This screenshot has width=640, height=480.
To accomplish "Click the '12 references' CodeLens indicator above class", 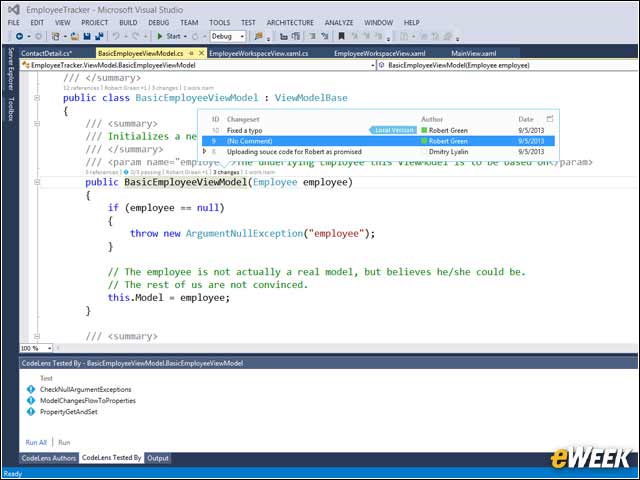I will click(81, 88).
